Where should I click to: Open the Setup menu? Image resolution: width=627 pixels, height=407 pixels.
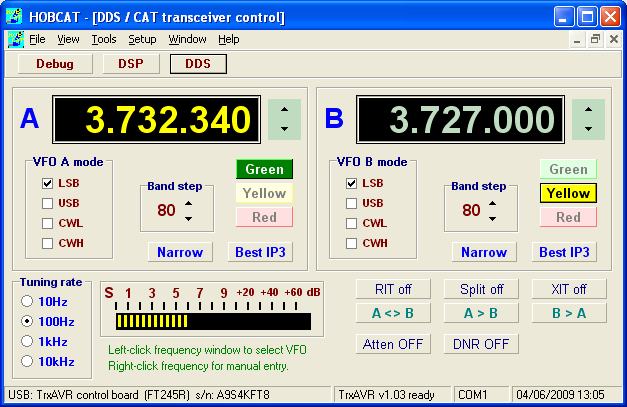pos(142,40)
